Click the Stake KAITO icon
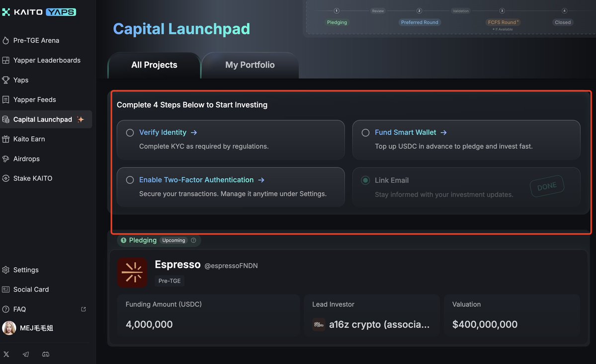The image size is (596, 364). pos(5,178)
